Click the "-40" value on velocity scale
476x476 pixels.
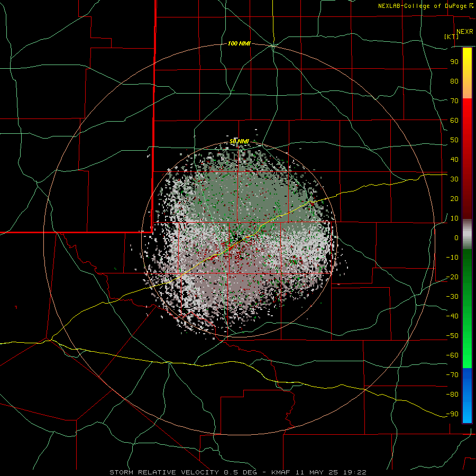[x=453, y=316]
